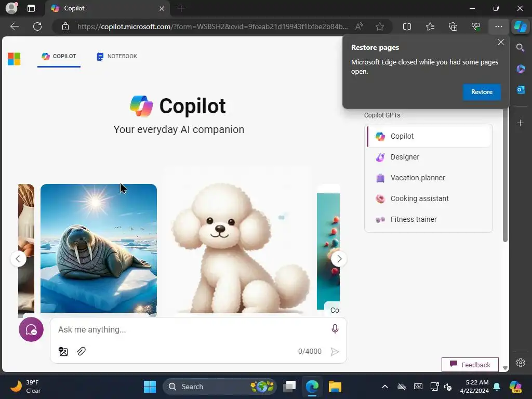The image size is (532, 399).
Task: Activate Read aloud icon in address bar
Action: (x=359, y=26)
